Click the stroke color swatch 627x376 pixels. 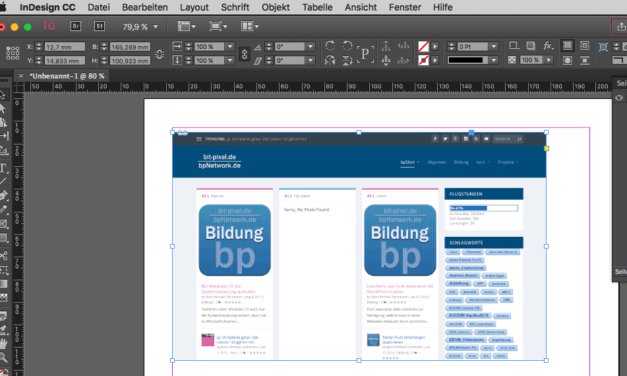[423, 60]
